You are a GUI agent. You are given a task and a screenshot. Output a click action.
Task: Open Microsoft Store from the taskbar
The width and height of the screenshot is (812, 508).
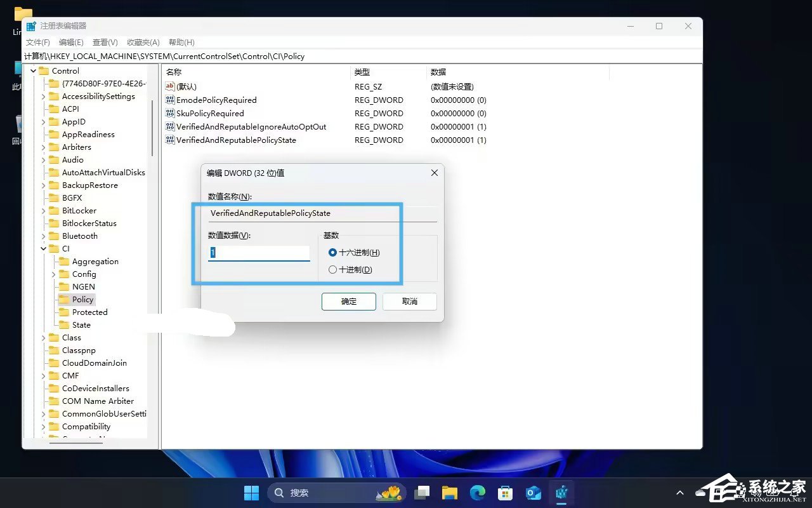pos(505,493)
